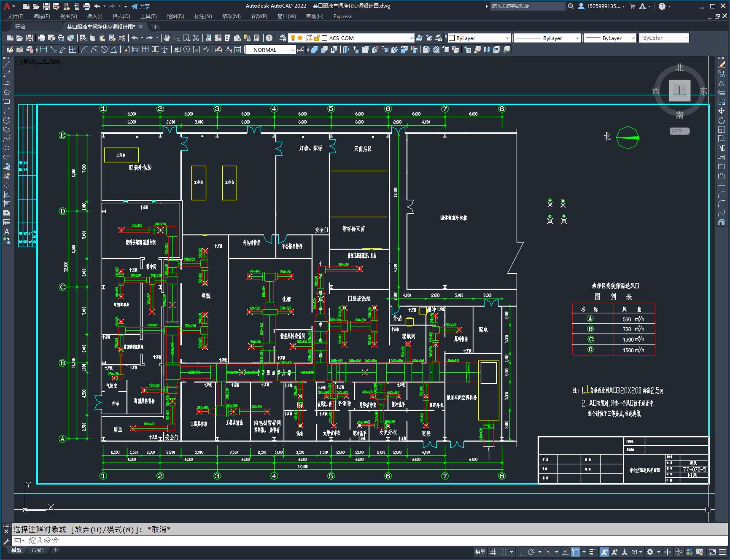Click the command line input field

point(371,540)
